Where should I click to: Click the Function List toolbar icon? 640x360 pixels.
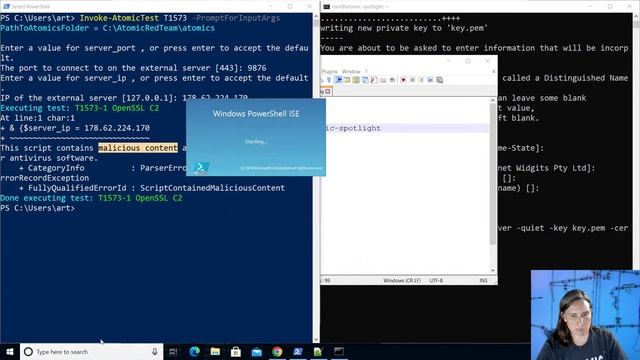(x=374, y=80)
